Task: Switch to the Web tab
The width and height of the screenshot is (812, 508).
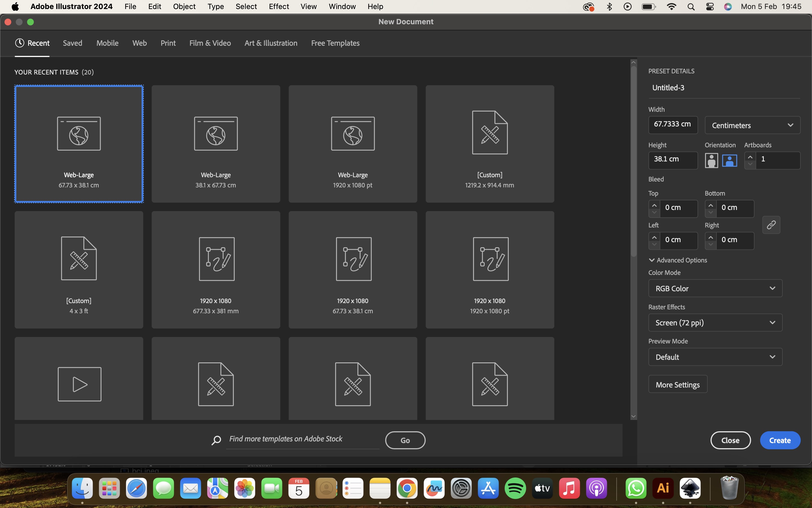Action: (x=140, y=43)
